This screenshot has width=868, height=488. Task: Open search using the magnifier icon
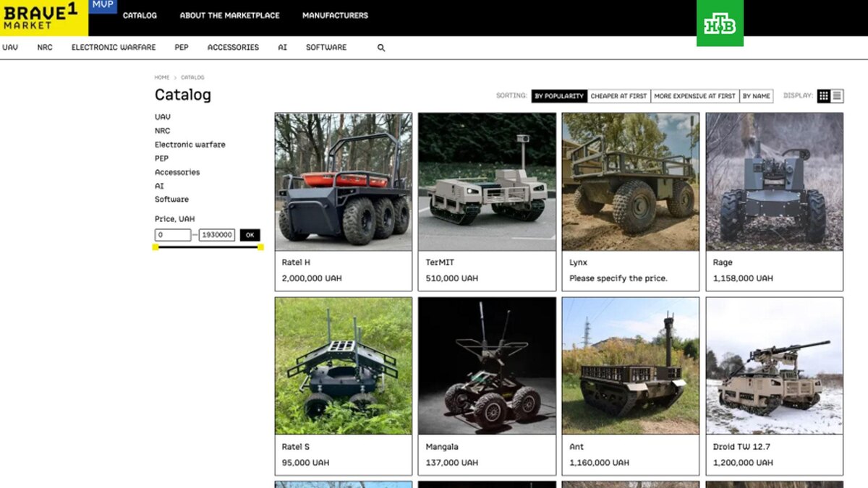[380, 47]
